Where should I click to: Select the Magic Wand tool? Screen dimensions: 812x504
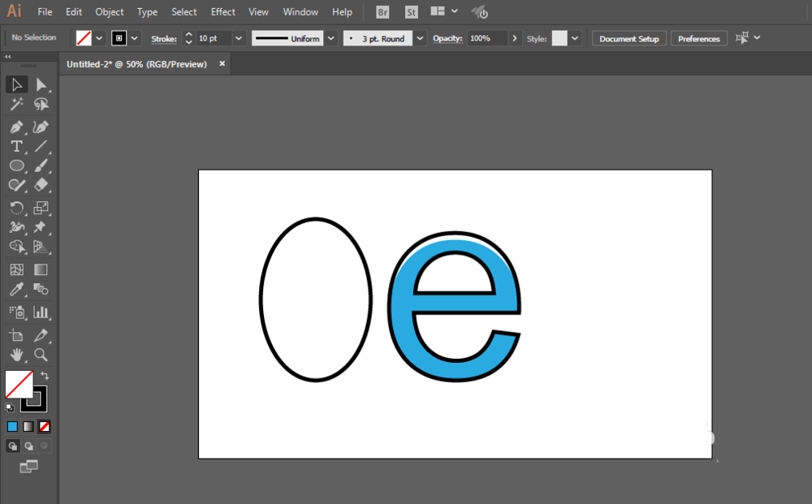point(16,105)
